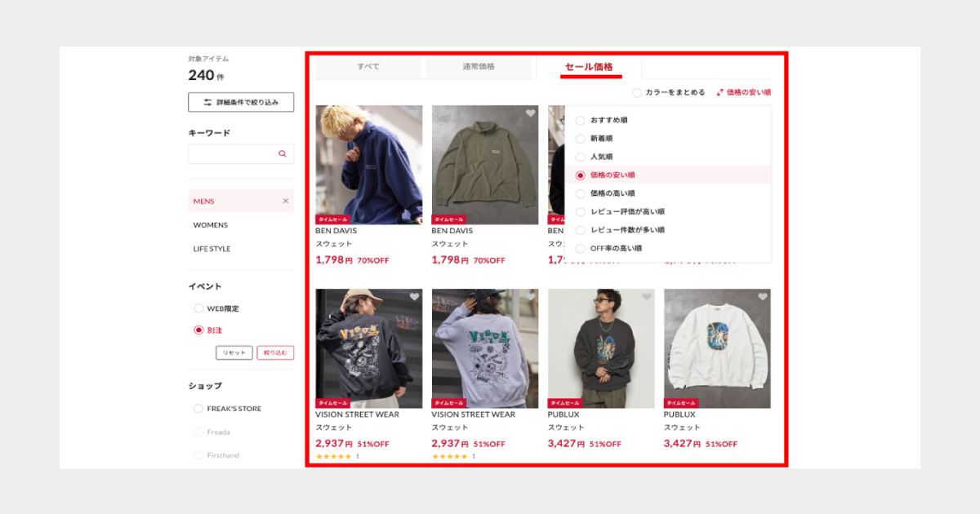Switch to the 通常価格 tab
The image size is (980, 514).
479,67
